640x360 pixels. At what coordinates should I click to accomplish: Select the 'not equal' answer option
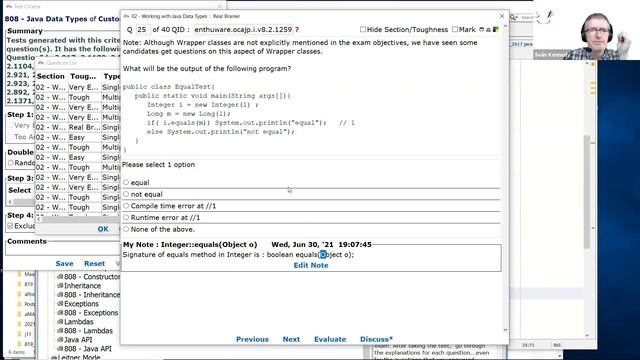(126, 194)
